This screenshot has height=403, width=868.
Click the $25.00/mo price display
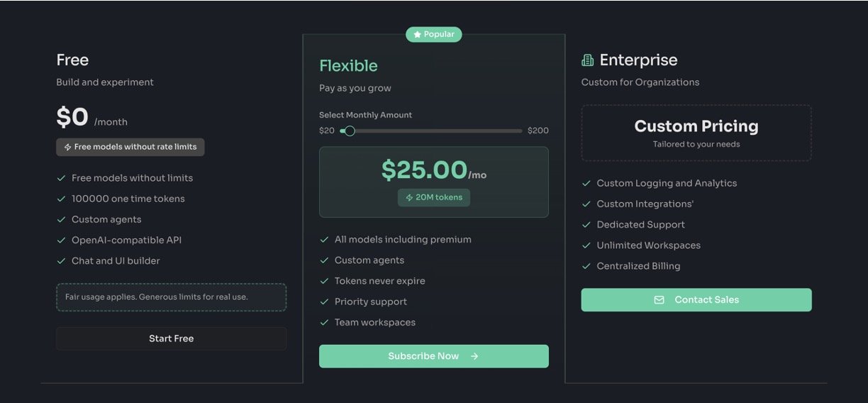pyautogui.click(x=433, y=170)
